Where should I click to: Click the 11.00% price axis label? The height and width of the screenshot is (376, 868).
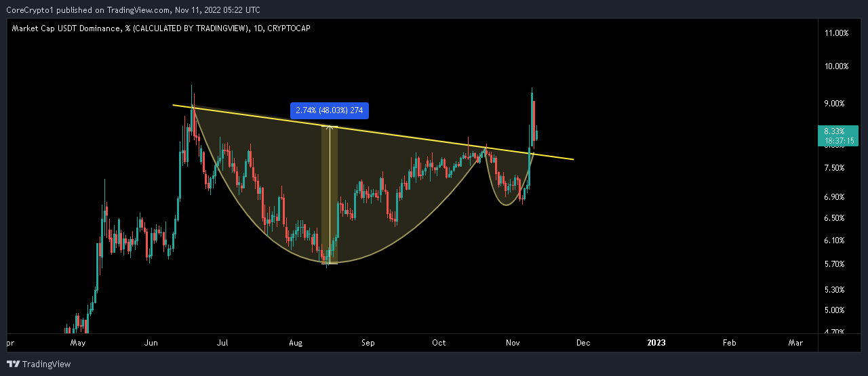(836, 33)
